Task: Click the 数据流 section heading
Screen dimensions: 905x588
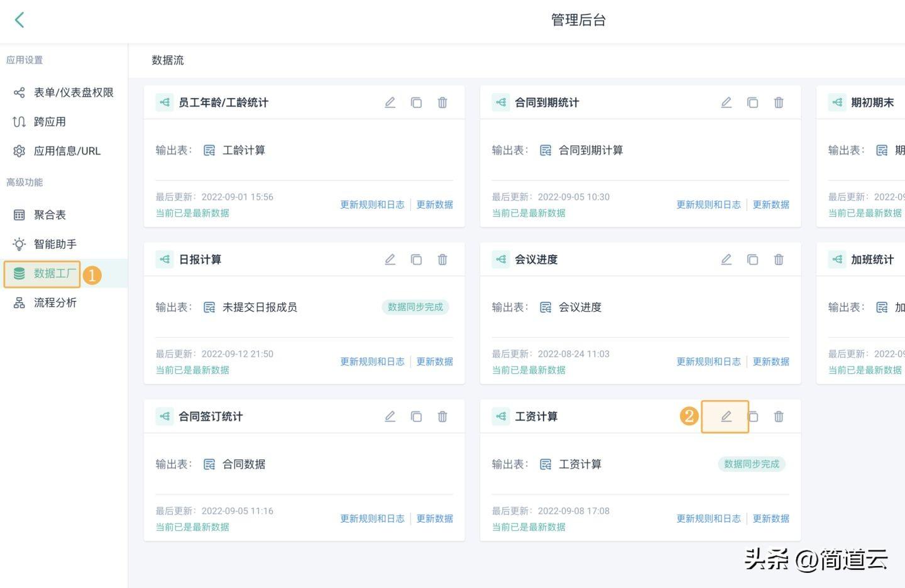Action: tap(168, 60)
